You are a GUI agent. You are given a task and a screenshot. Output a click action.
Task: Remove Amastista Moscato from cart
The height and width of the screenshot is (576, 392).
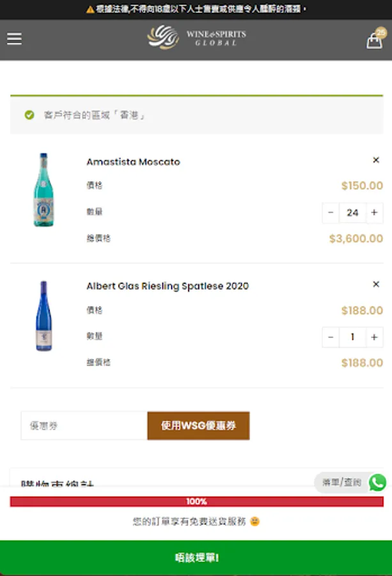point(376,160)
